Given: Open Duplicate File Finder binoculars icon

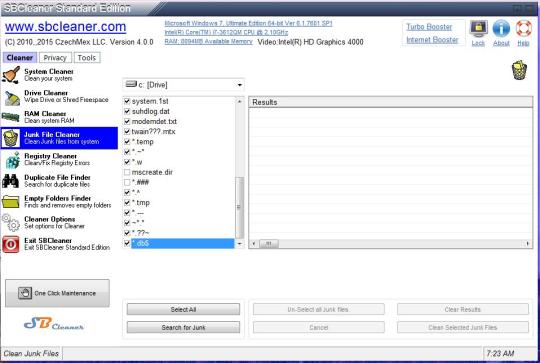Looking at the screenshot, I should (11, 180).
